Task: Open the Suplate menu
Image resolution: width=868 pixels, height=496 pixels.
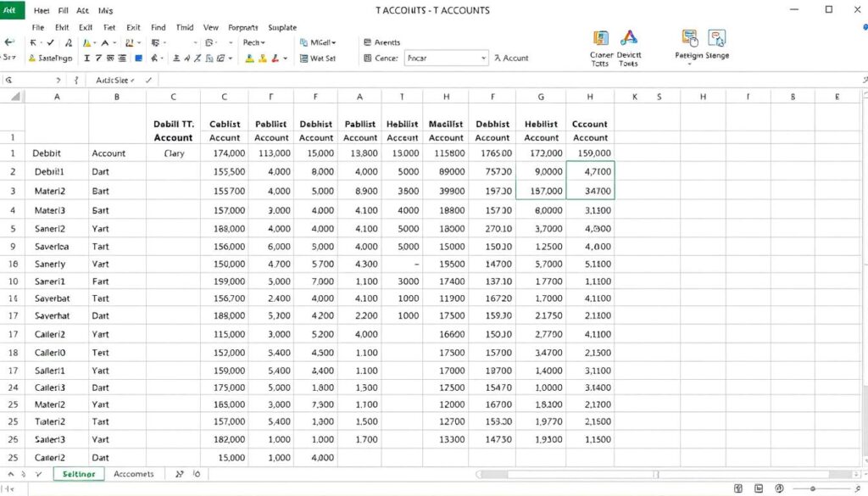Action: (x=282, y=27)
